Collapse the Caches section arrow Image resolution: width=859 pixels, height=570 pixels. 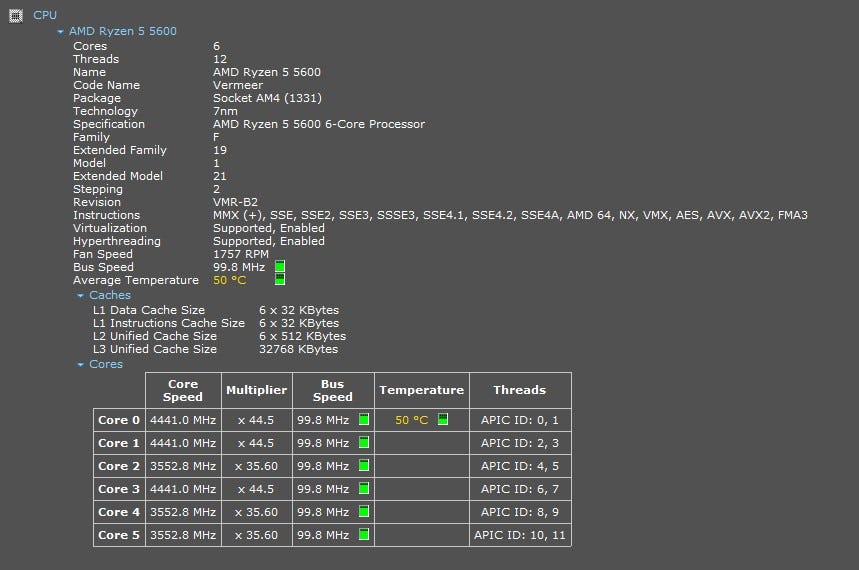click(x=81, y=296)
